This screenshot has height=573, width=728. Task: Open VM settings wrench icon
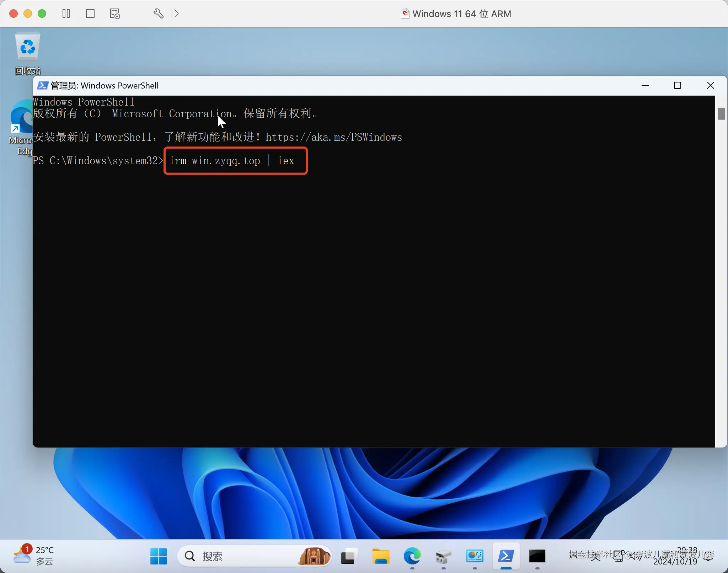tap(159, 14)
